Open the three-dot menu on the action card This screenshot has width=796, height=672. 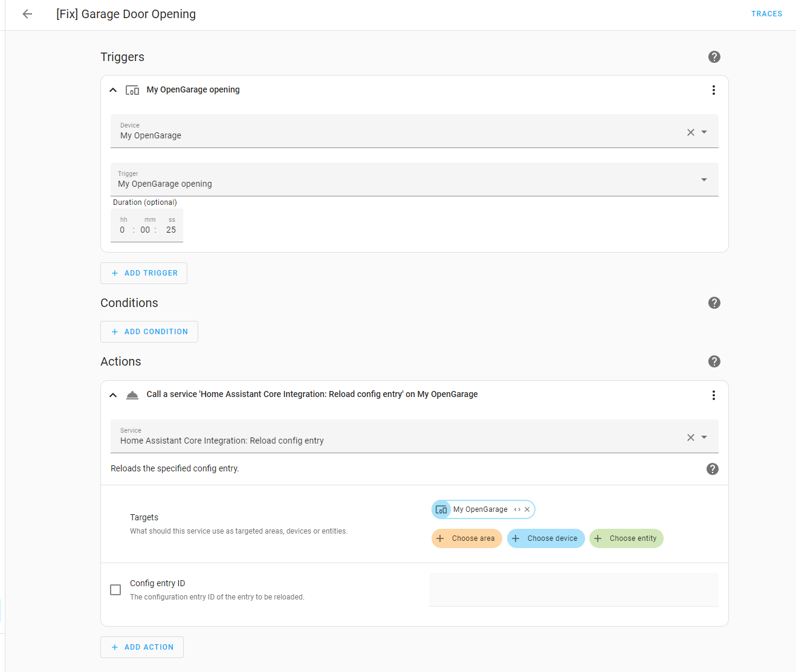(x=713, y=395)
